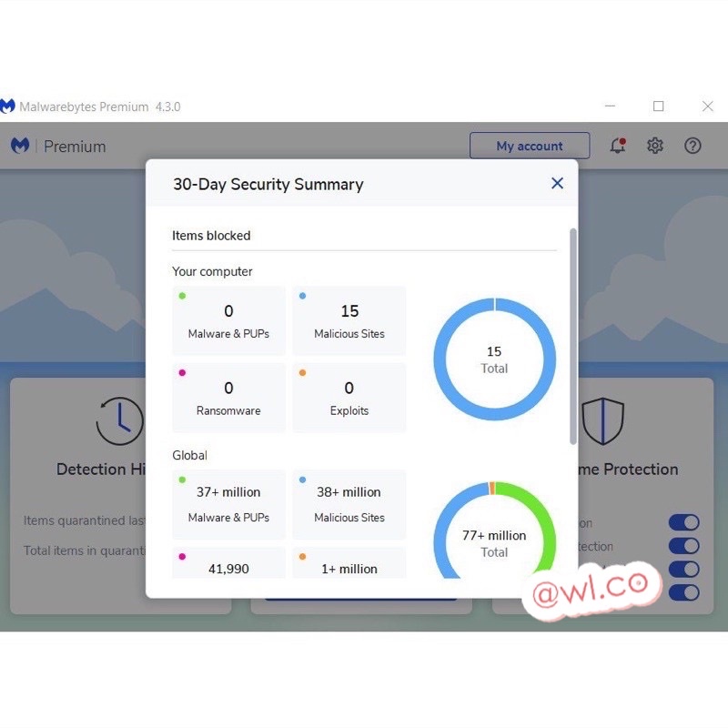Close the 30-Day Security Summary dialog
728x728 pixels.
[x=557, y=184]
